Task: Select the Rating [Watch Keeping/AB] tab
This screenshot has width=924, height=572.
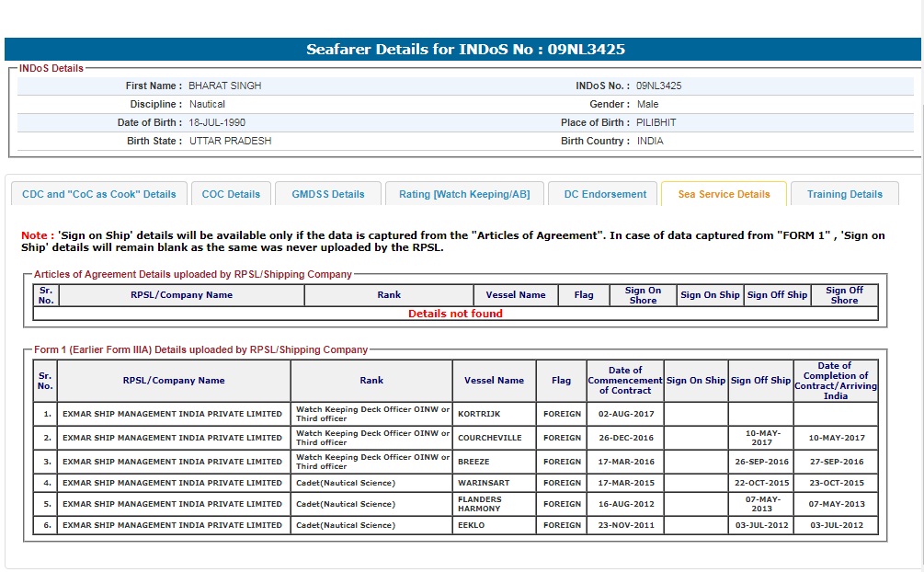Action: coord(464,194)
